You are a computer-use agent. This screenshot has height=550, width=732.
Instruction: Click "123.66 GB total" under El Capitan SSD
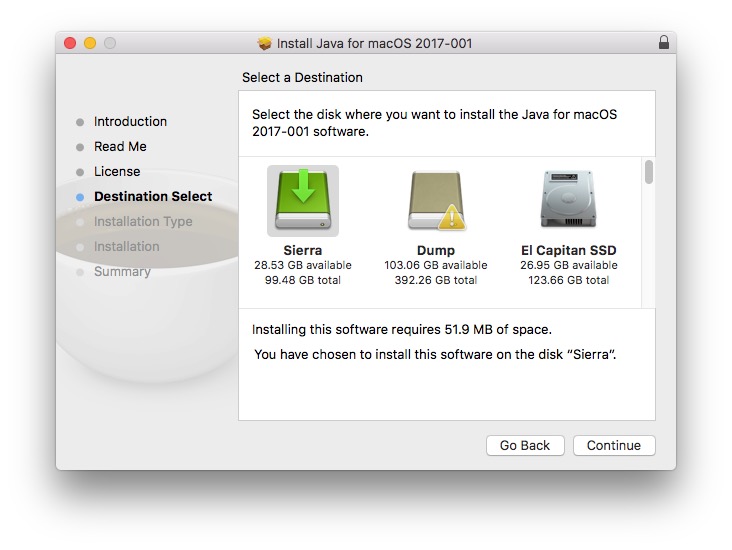(x=569, y=280)
